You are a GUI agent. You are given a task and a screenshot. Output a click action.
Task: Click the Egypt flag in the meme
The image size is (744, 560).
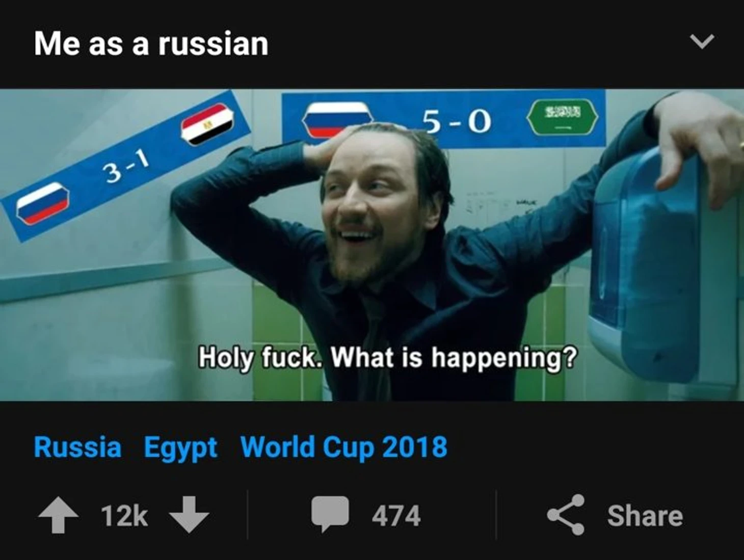coord(207,124)
